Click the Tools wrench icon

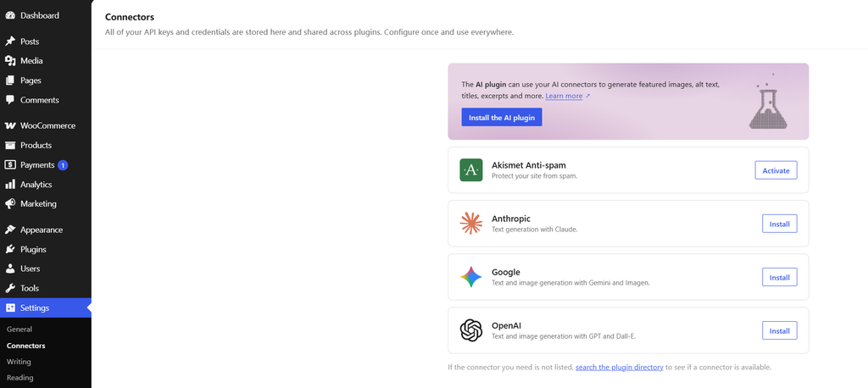coord(10,288)
